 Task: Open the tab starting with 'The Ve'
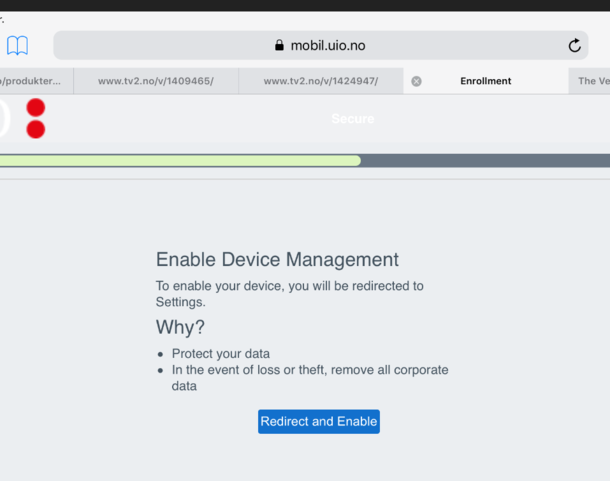pos(592,81)
